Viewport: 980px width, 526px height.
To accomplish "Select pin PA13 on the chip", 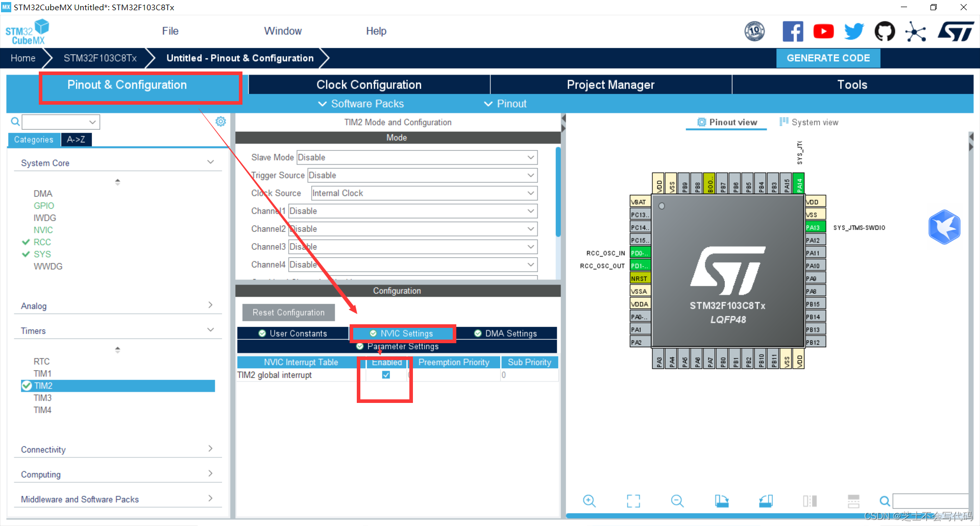I will point(815,227).
